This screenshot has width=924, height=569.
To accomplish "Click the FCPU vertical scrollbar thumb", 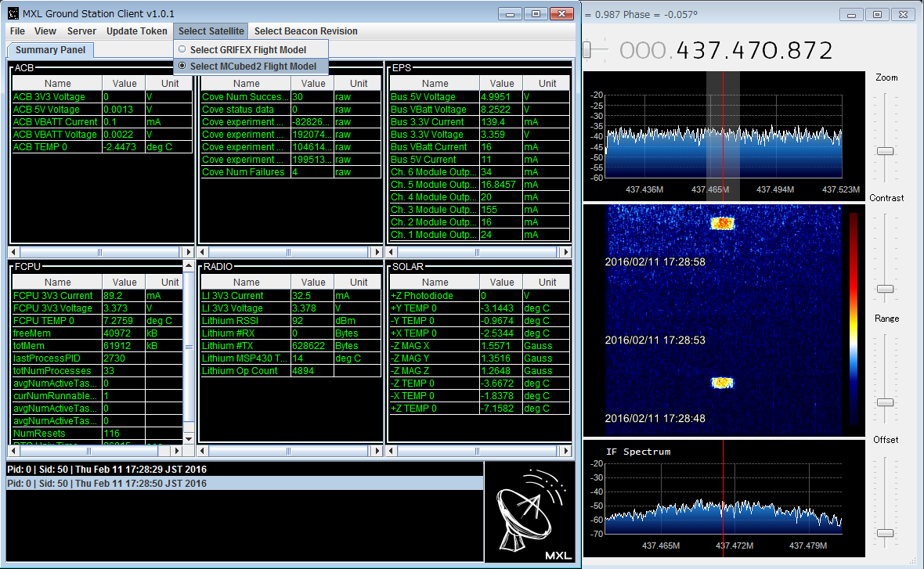I will [x=189, y=347].
